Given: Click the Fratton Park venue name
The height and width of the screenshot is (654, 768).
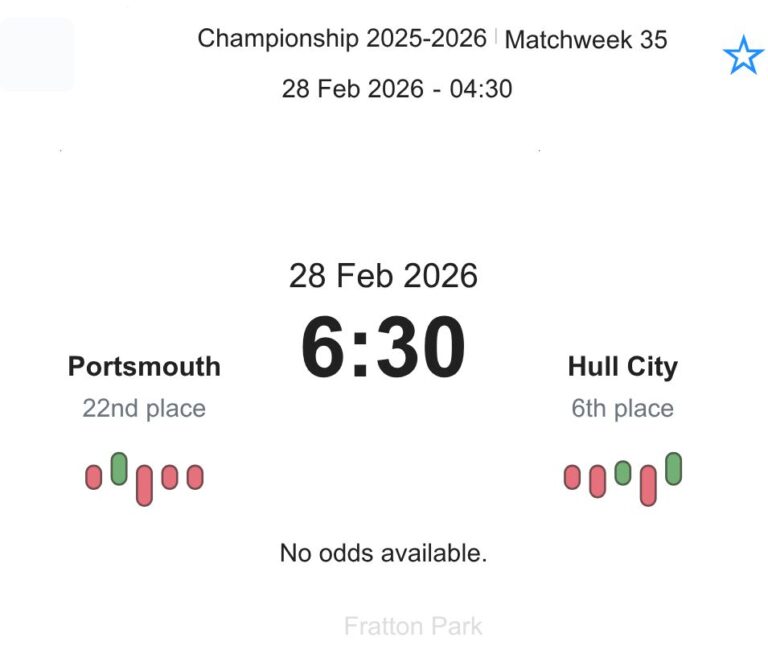Looking at the screenshot, I should (413, 627).
